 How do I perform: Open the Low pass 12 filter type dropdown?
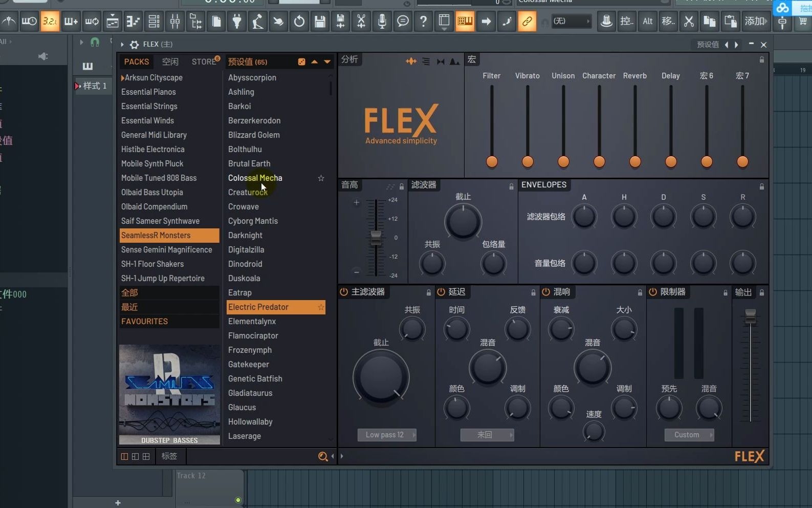(387, 435)
